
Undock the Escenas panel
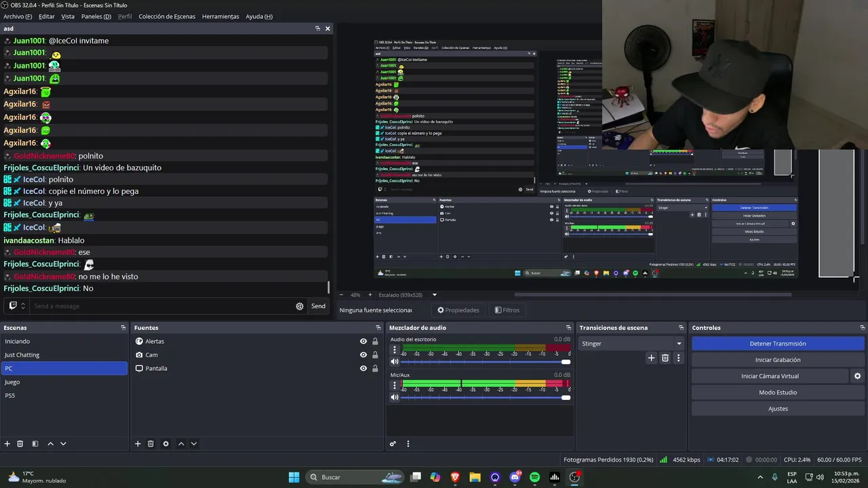[x=123, y=328]
